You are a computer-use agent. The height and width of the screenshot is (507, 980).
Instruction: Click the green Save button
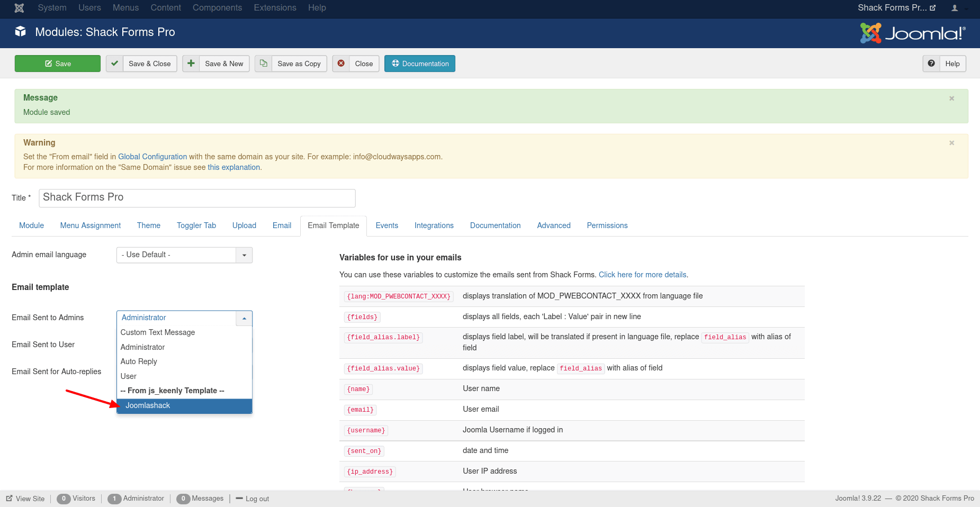58,64
